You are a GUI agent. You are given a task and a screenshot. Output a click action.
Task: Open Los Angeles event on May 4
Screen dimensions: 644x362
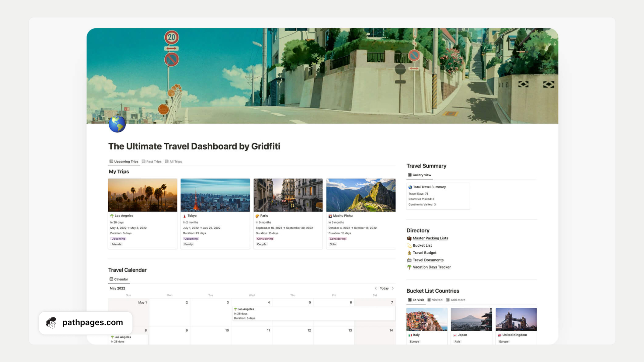point(314,313)
